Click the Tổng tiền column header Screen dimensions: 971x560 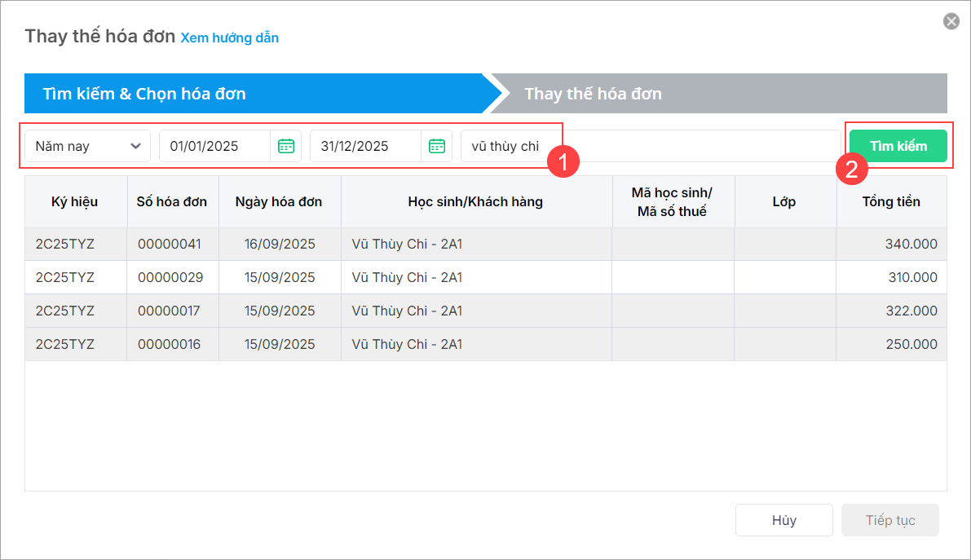coord(891,201)
